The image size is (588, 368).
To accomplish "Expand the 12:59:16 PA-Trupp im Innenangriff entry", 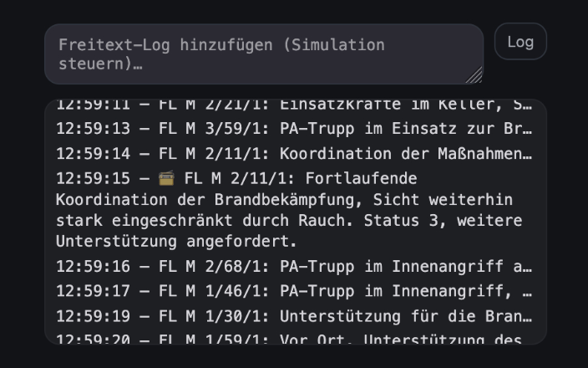I will (x=294, y=267).
